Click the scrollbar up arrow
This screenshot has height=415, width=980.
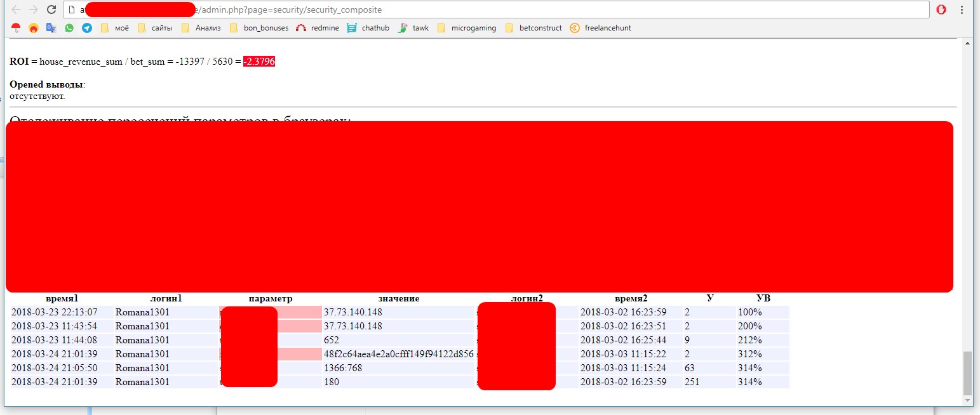click(x=967, y=43)
